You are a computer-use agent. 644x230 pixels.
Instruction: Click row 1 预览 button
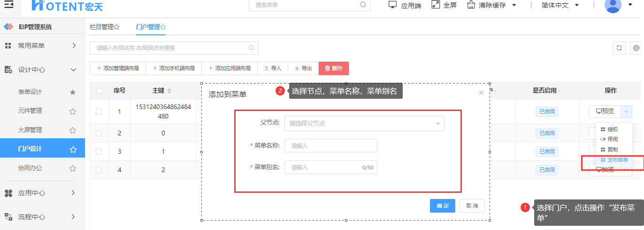point(605,111)
